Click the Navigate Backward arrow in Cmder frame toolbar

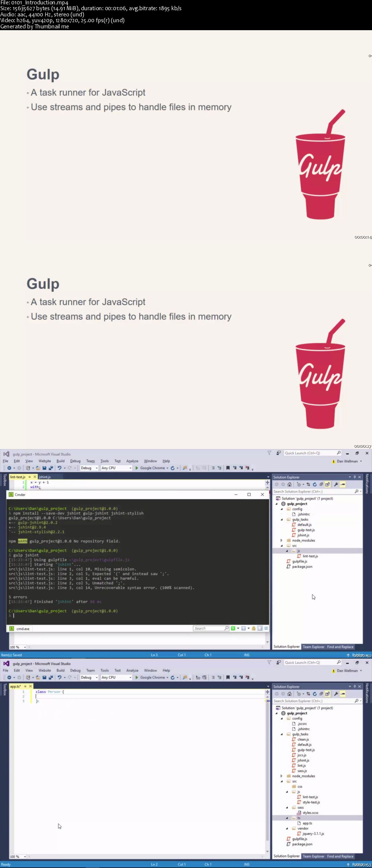pyautogui.click(x=9, y=468)
